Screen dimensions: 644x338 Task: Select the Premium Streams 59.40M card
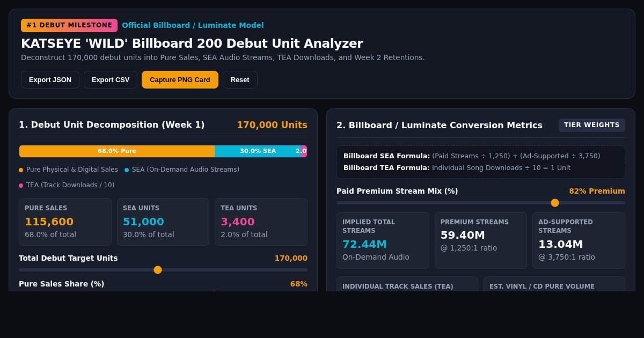tap(481, 240)
